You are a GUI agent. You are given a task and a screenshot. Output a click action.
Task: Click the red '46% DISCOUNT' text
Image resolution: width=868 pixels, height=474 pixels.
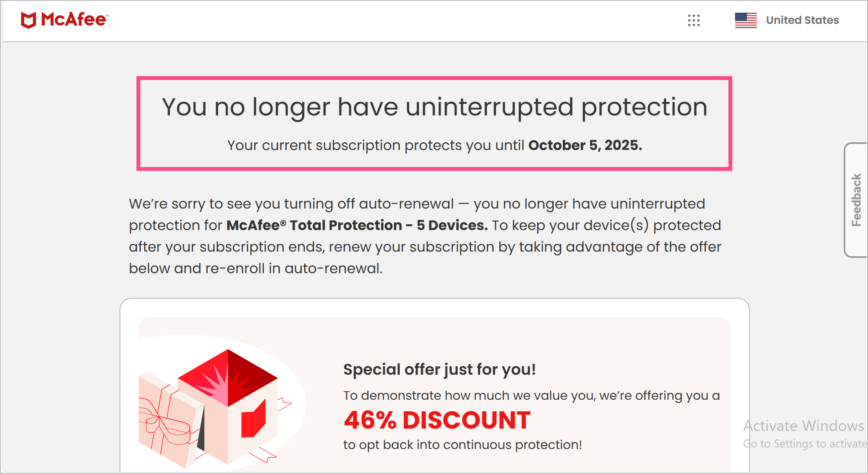point(437,420)
